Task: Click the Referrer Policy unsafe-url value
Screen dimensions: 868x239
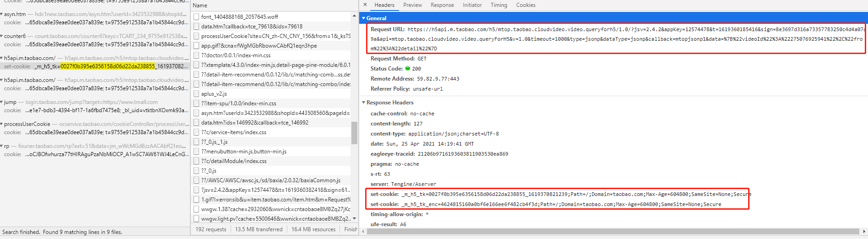Action: click(x=428, y=89)
